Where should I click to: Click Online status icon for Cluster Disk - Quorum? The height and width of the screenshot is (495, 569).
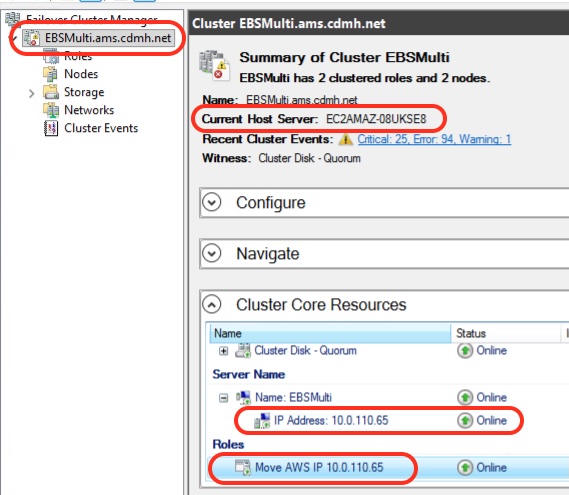465,351
